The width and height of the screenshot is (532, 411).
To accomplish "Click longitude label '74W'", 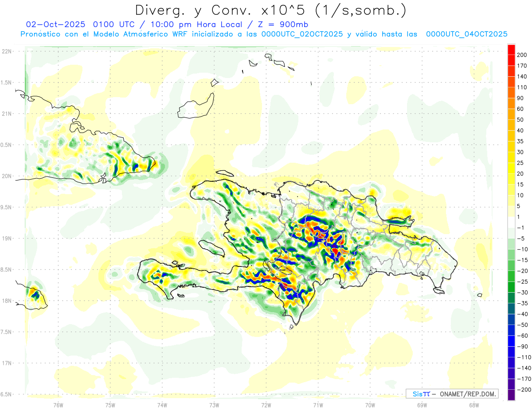I will click(x=162, y=404).
